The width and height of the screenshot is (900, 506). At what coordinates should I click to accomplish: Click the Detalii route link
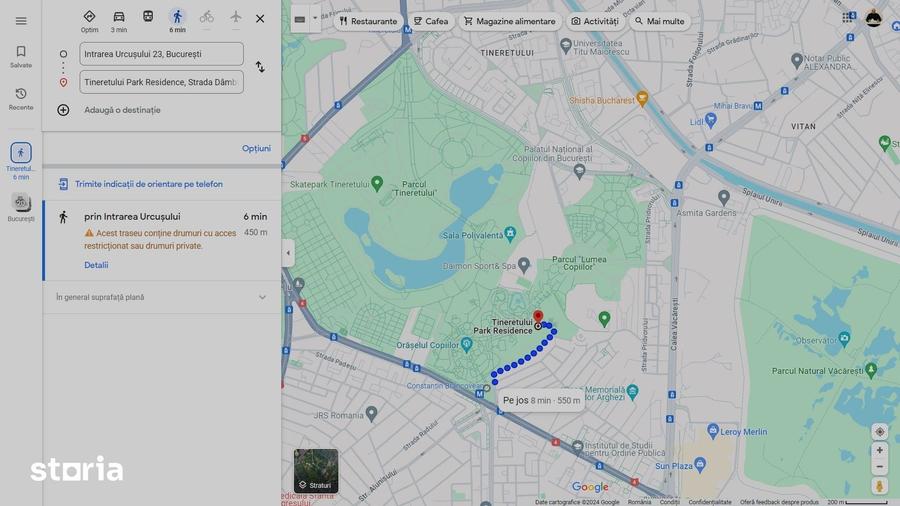tap(96, 265)
